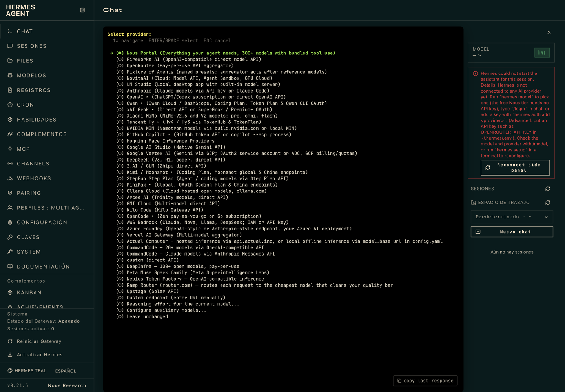Viewport: 565px width, 392px height.
Task: Click the live status badge
Action: coord(542,53)
